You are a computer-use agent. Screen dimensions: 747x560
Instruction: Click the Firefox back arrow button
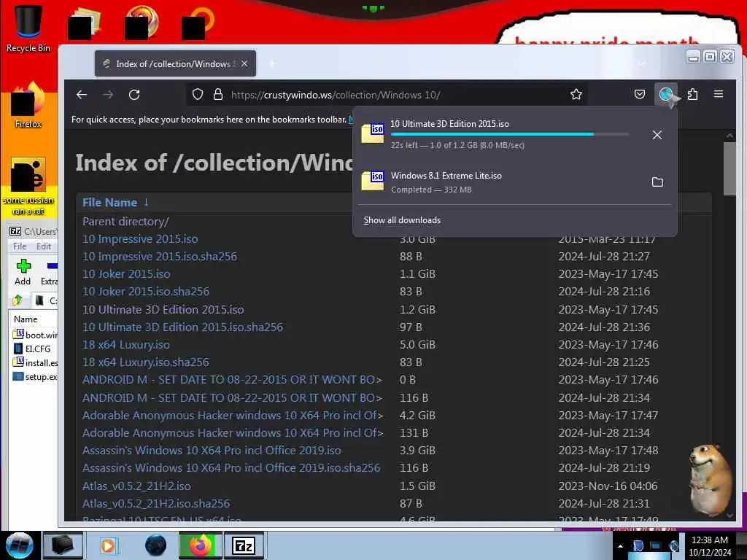(82, 95)
